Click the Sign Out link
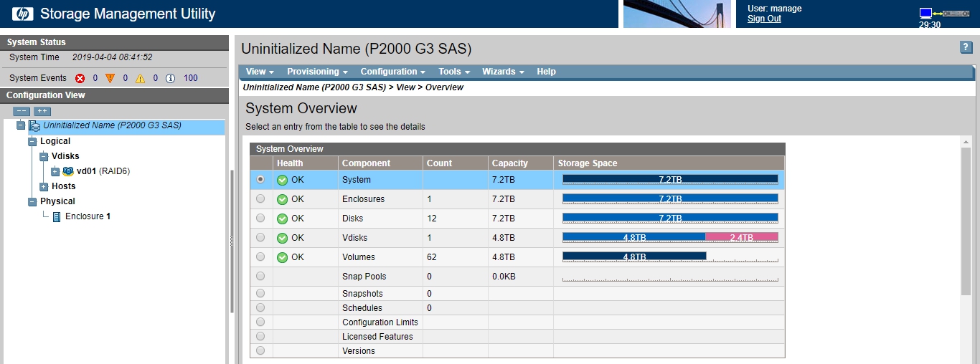 pyautogui.click(x=764, y=19)
